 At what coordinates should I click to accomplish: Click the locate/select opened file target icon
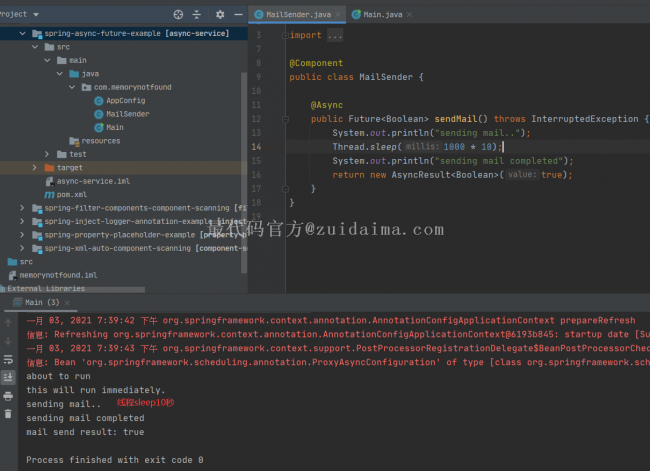point(178,15)
